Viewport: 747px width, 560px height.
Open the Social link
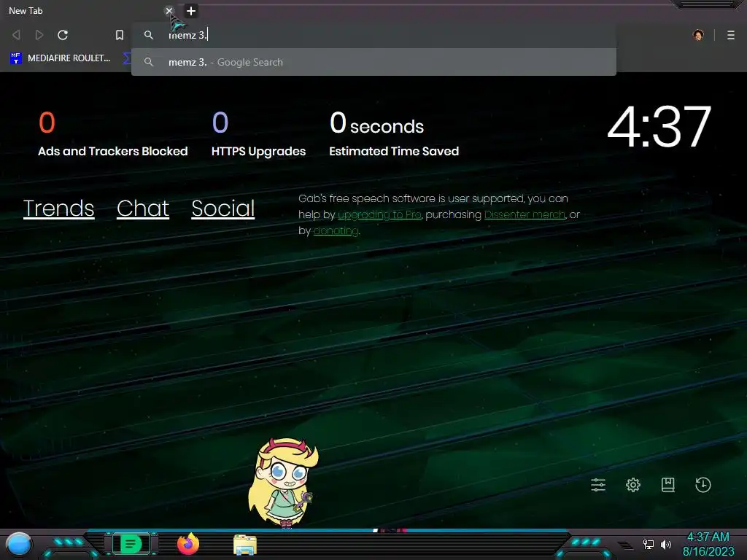pyautogui.click(x=223, y=208)
